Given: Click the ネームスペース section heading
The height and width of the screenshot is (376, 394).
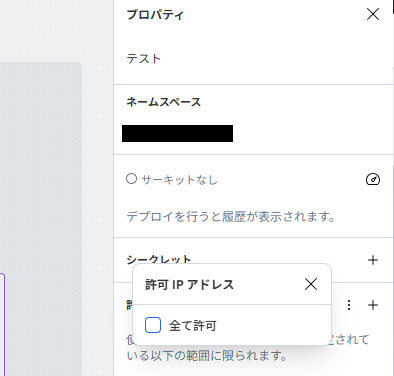Looking at the screenshot, I should pos(163,102).
